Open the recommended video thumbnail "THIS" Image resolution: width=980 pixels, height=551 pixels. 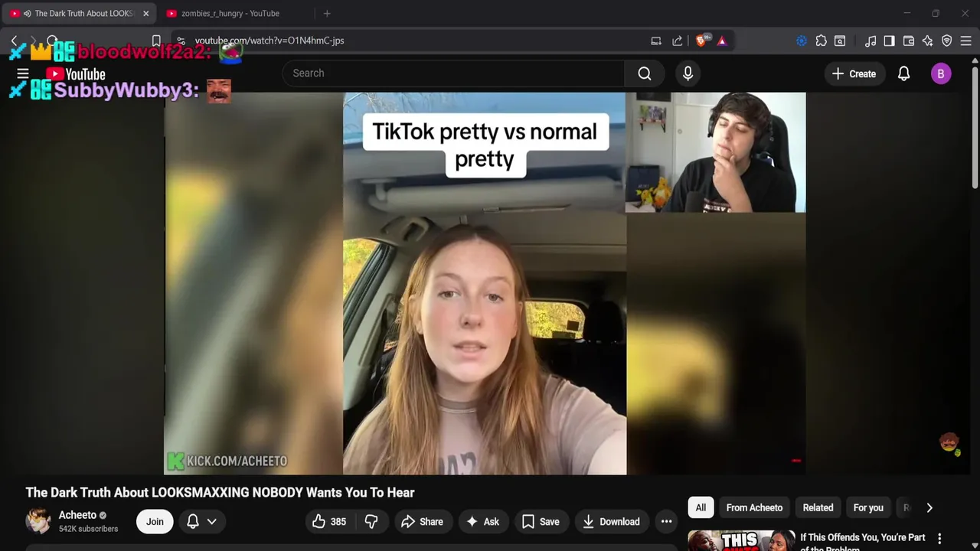(741, 540)
